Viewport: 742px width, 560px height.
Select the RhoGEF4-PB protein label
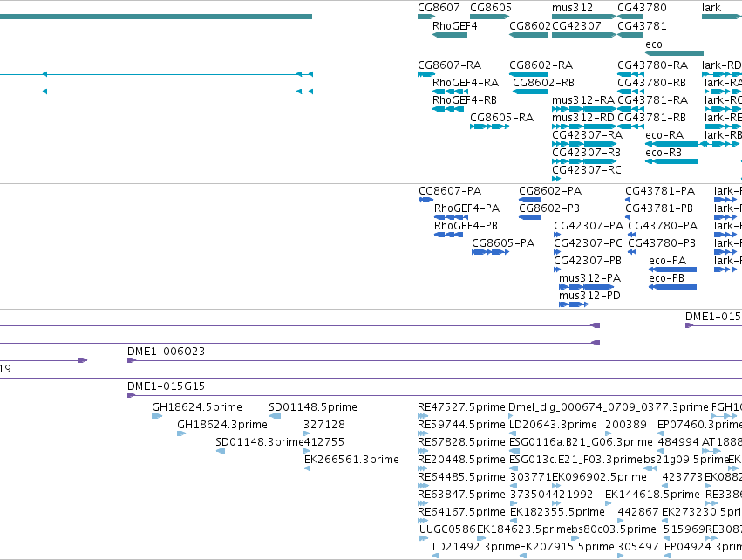click(466, 226)
